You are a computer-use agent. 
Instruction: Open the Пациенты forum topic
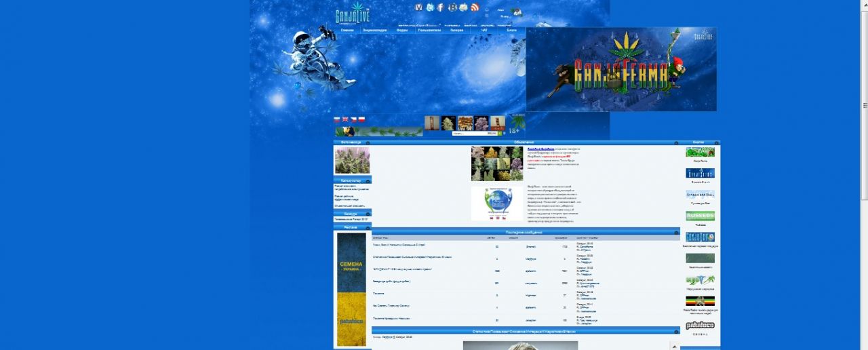378,294
